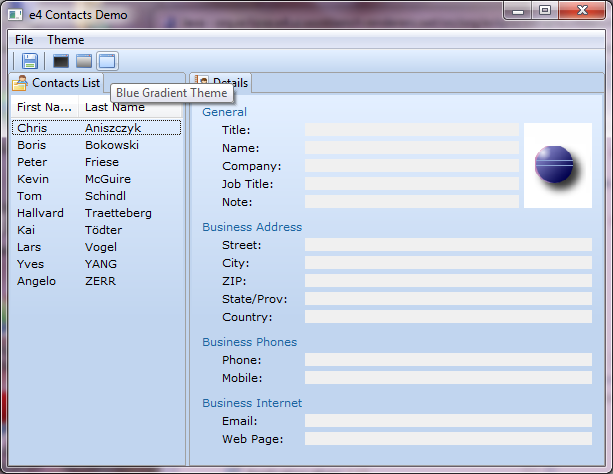Apply the dark theme toolbar icon
This screenshot has height=474, width=613.
click(61, 61)
